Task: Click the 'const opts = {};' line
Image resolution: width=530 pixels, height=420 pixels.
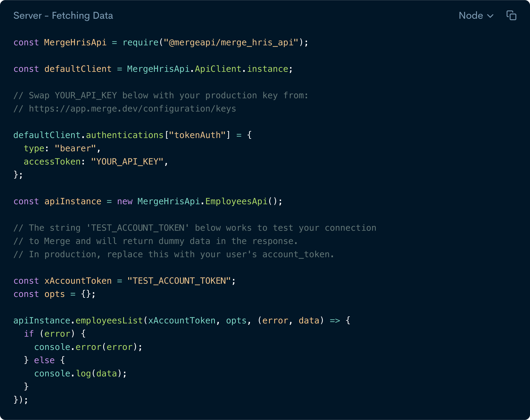Action: pos(55,294)
